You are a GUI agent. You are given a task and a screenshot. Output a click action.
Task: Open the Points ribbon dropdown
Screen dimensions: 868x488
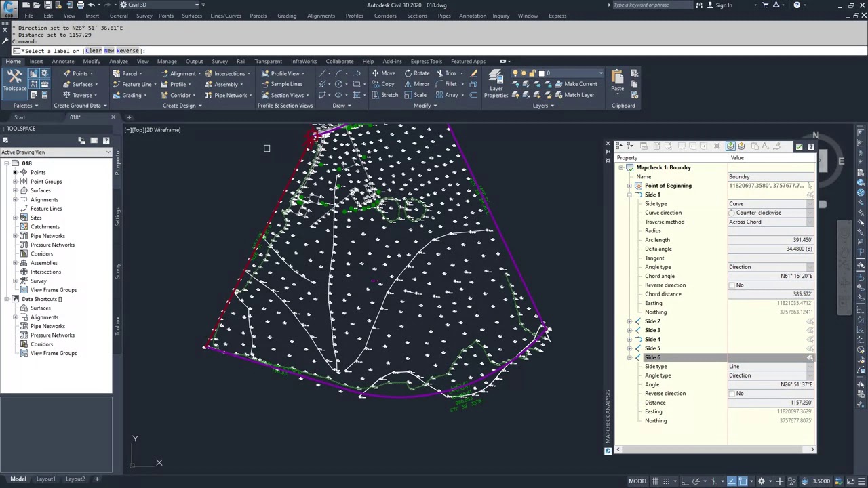90,73
